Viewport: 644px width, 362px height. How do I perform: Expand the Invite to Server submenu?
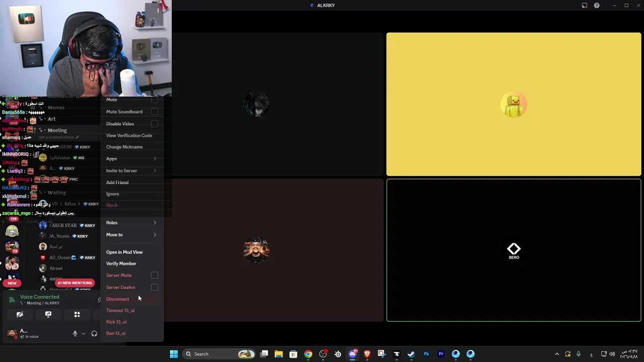(x=132, y=171)
